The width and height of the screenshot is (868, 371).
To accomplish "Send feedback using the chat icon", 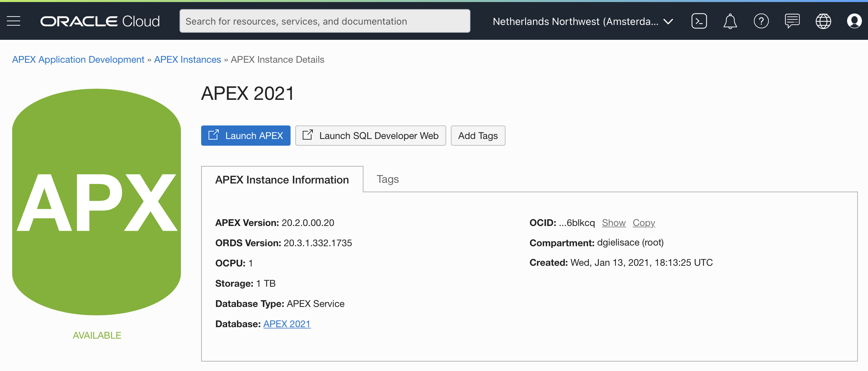I will tap(792, 21).
